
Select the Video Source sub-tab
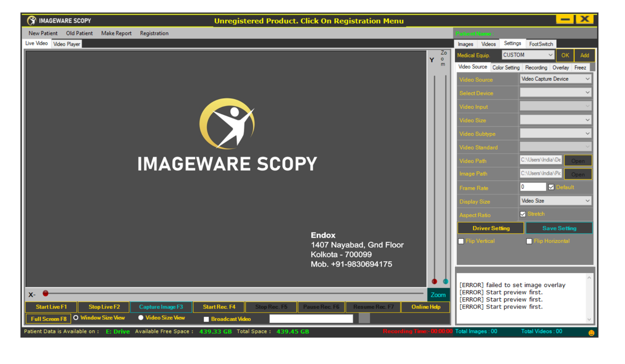[473, 67]
